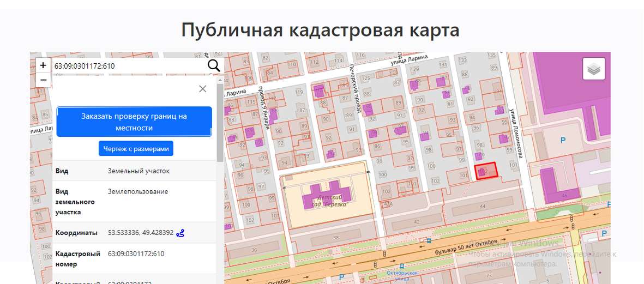644x284 pixels.
Task: Zoom in on the cadastral map
Action: [x=43, y=65]
